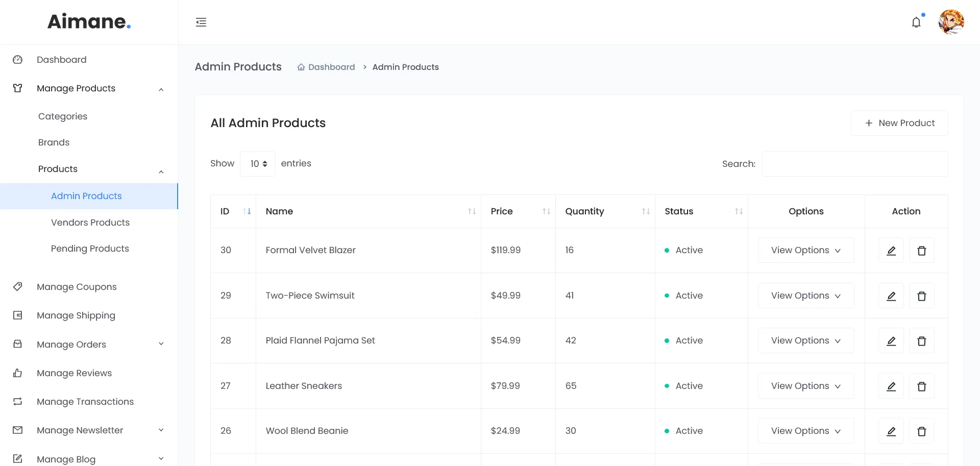Click the Leather Sneakers name cell
The height and width of the screenshot is (466, 980).
point(369,386)
